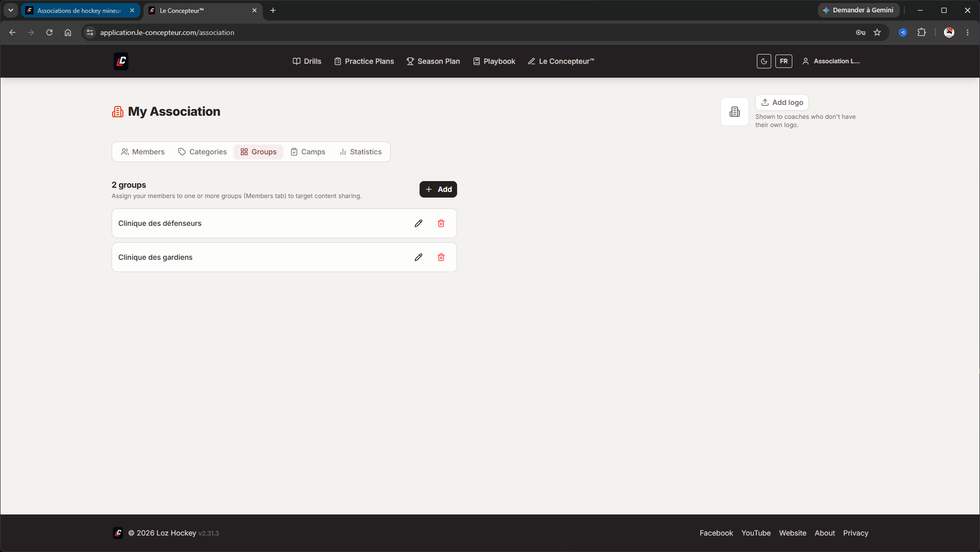The width and height of the screenshot is (980, 552).
Task: Click the association logo placeholder
Action: pyautogui.click(x=735, y=112)
